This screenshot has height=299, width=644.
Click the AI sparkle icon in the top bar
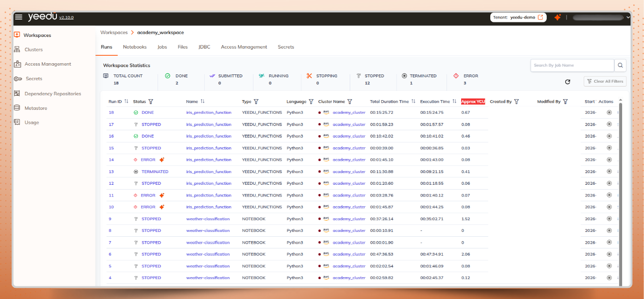coord(557,17)
